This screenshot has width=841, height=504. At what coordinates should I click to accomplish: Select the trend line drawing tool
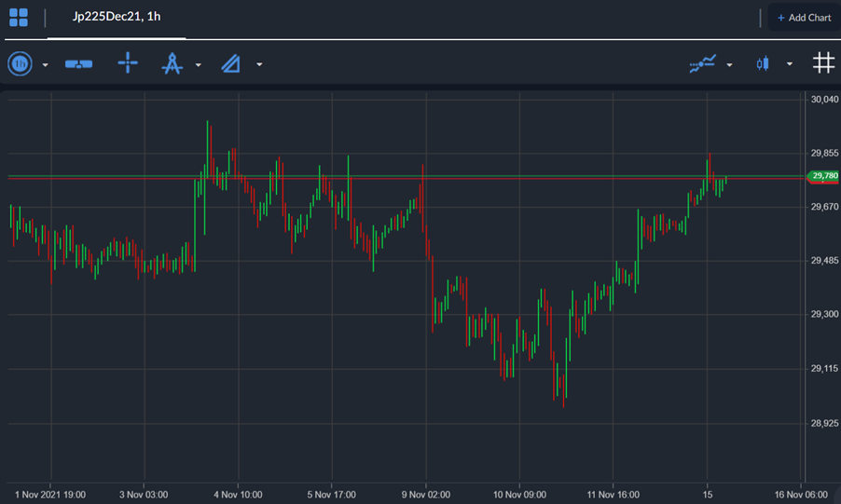coord(230,63)
